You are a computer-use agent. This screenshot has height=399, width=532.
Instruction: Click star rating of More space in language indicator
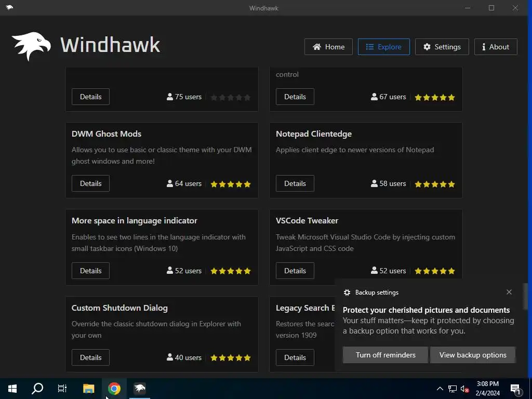(231, 271)
